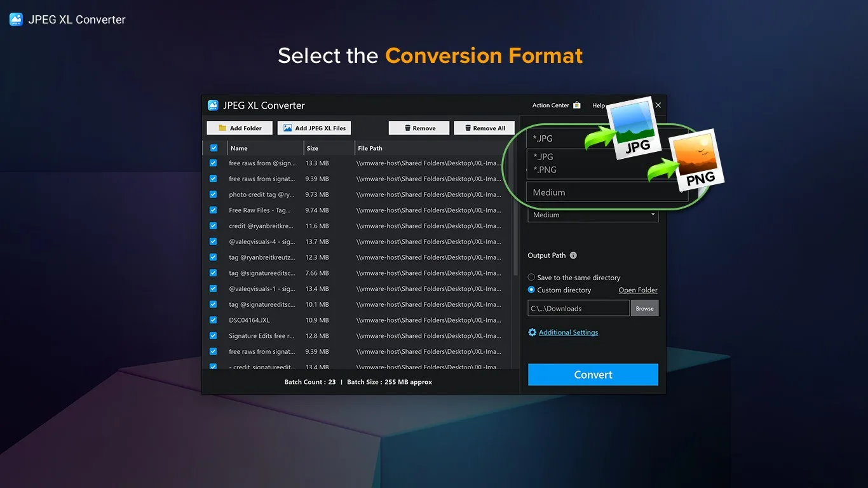Click 'Batch Size : 255 MB approx' text
The height and width of the screenshot is (488, 868).
390,382
